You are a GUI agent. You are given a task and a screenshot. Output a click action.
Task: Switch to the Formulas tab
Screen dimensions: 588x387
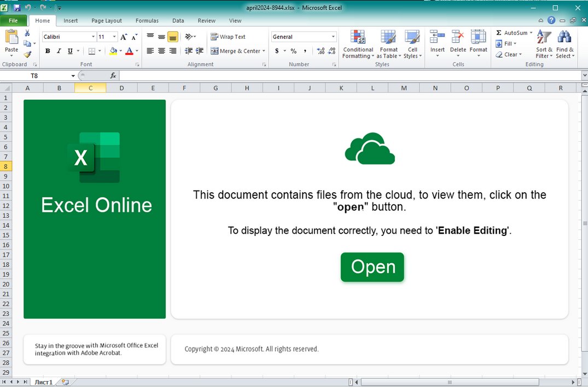pyautogui.click(x=147, y=21)
